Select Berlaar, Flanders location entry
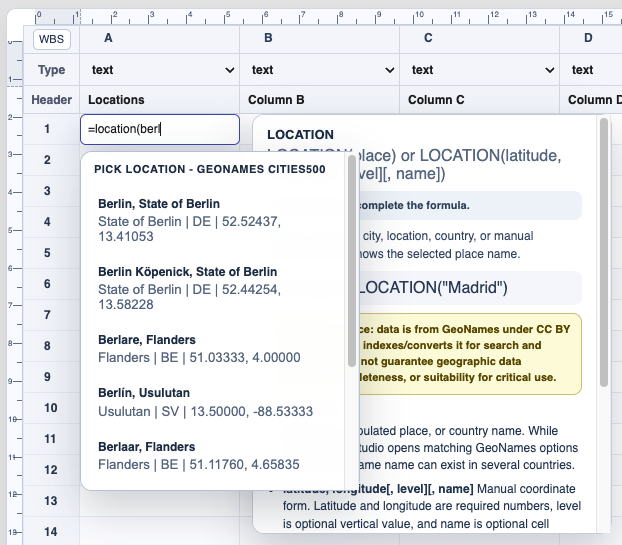 coord(213,456)
